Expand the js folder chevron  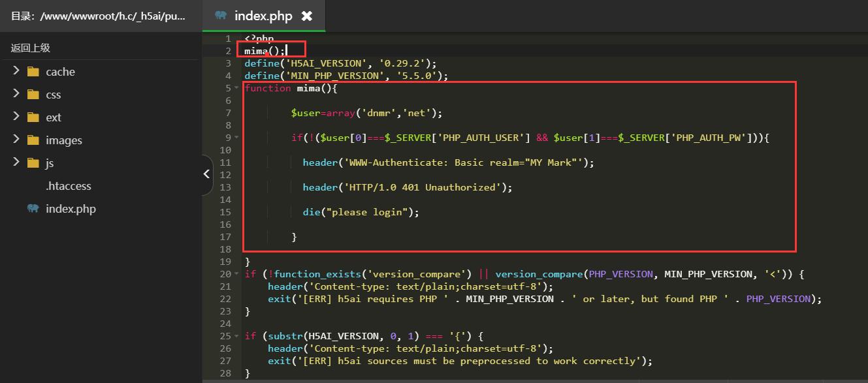pyautogui.click(x=16, y=162)
